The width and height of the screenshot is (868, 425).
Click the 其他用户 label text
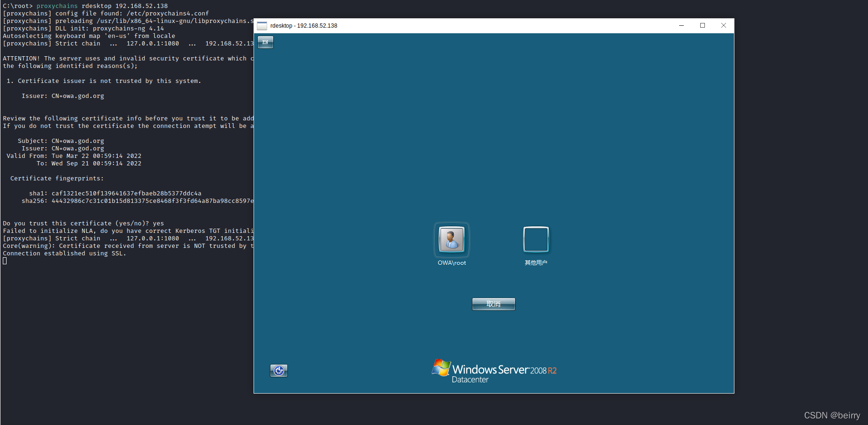536,263
